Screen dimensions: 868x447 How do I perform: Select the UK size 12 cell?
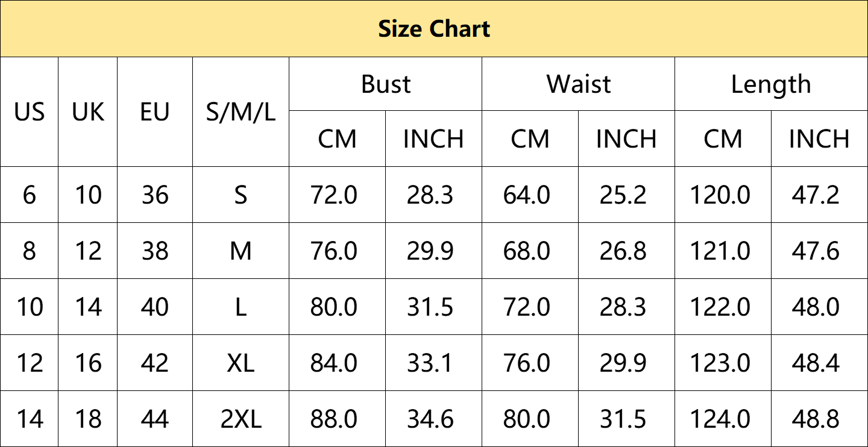point(88,251)
